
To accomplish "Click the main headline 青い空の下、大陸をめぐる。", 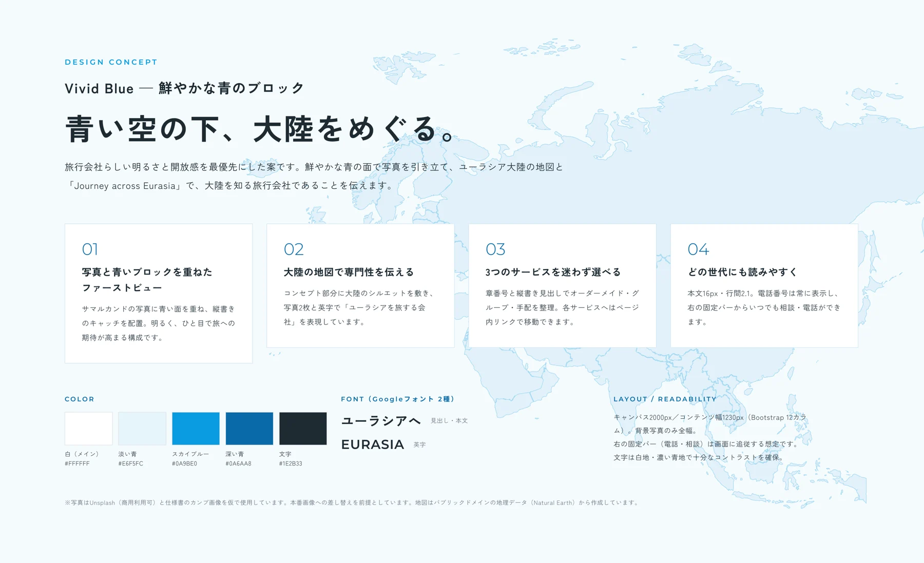I will (x=260, y=129).
